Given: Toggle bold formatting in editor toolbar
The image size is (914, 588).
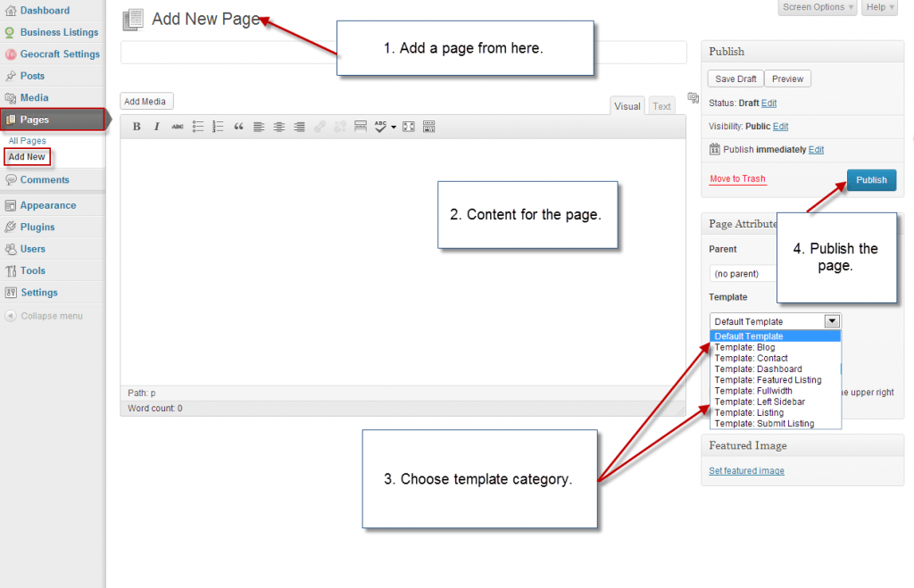Looking at the screenshot, I should pos(137,127).
